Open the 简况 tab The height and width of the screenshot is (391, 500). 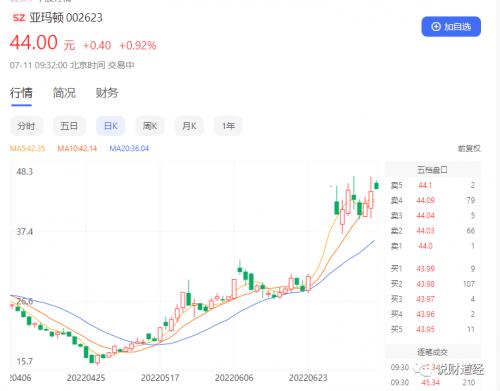click(x=64, y=93)
